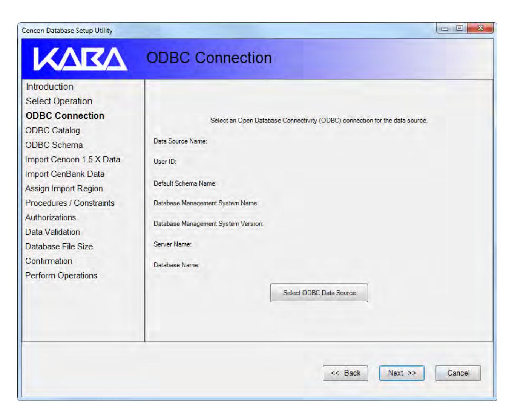
Task: Go to the Perform Operations step
Action: [61, 276]
